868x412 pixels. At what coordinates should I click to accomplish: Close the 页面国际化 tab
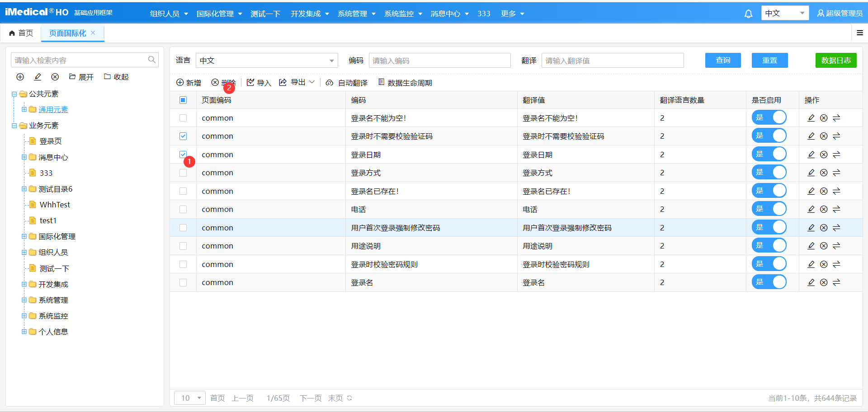(93, 33)
